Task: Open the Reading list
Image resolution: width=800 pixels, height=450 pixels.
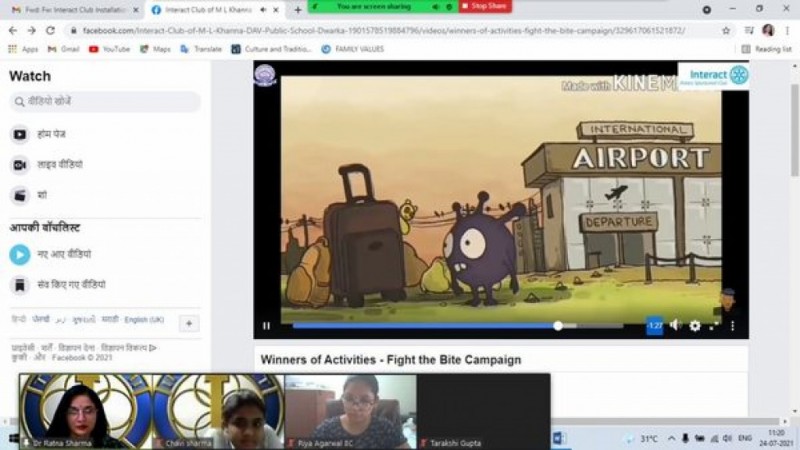Action: 766,49
